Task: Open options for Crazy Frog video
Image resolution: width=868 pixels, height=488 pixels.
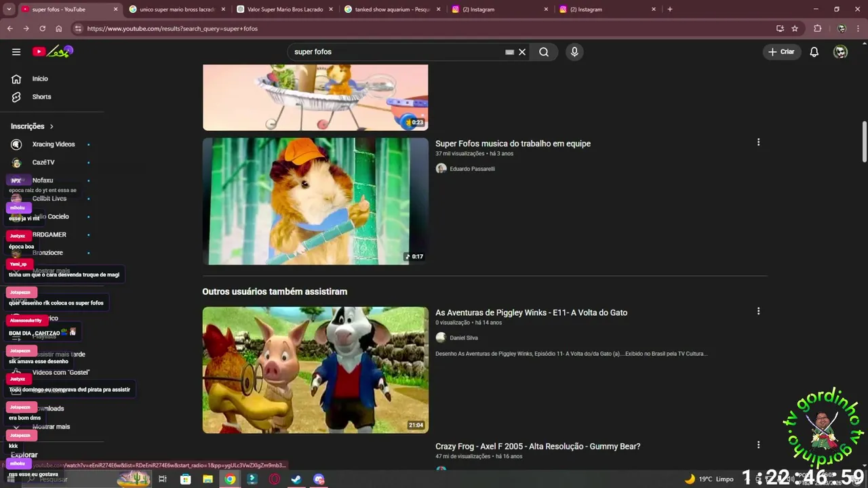Action: point(758,445)
